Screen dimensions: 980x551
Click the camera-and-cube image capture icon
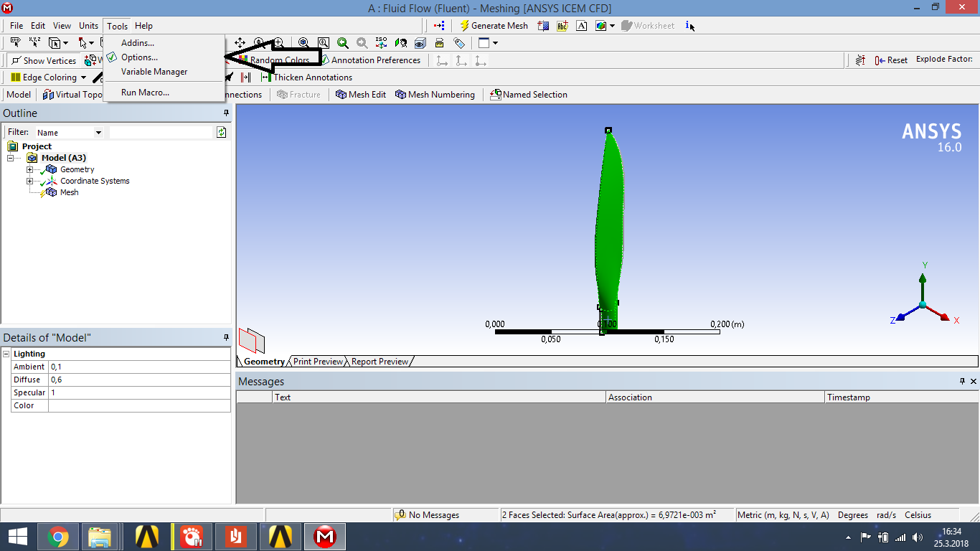coord(420,43)
